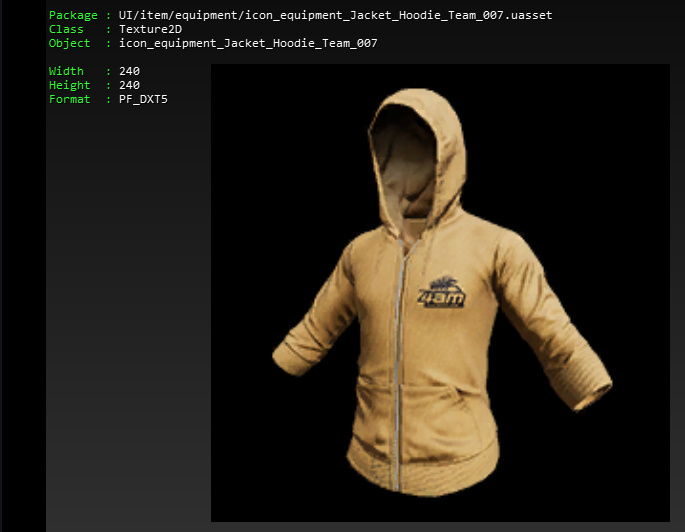Image resolution: width=685 pixels, height=532 pixels.
Task: Select the .uasset package path text
Action: pyautogui.click(x=335, y=16)
